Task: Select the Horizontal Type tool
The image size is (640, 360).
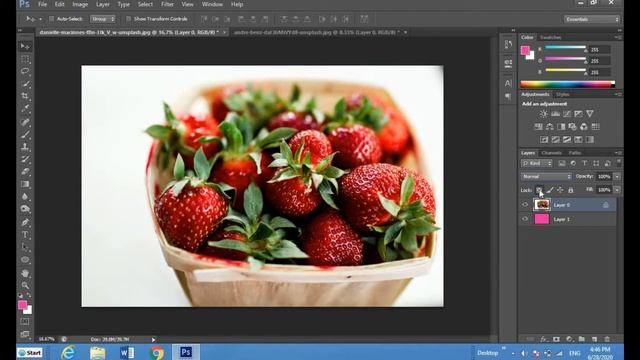Action: coord(25,235)
